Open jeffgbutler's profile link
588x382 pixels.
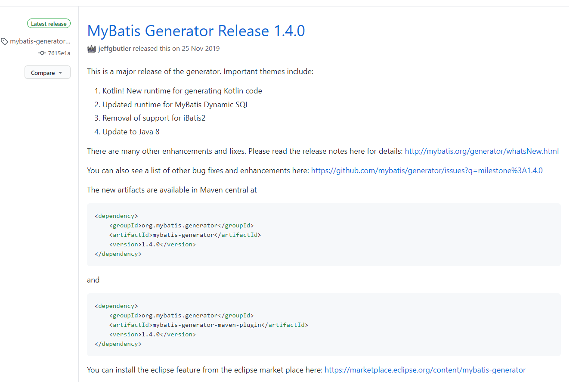(x=115, y=49)
